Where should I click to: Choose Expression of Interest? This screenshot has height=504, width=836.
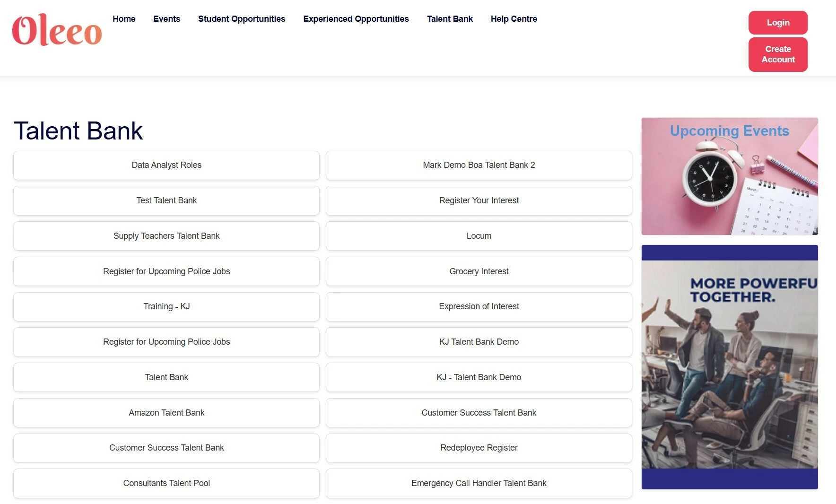479,307
